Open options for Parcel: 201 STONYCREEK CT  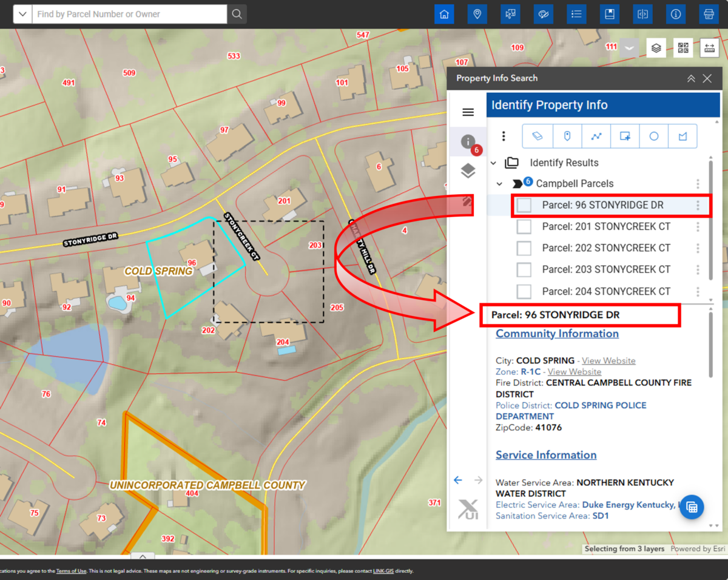click(x=698, y=227)
